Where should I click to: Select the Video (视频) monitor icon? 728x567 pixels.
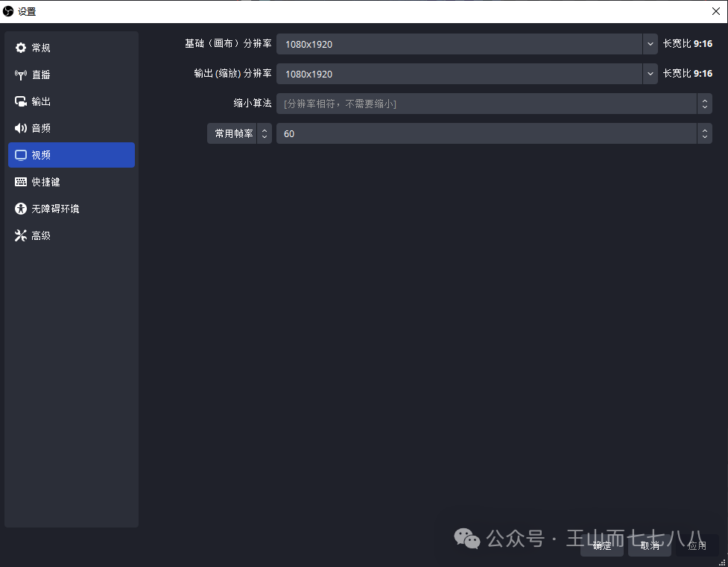coord(21,155)
